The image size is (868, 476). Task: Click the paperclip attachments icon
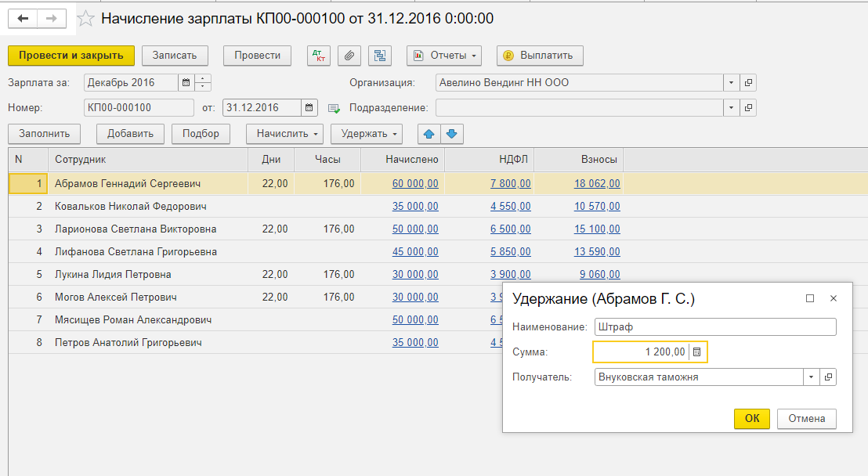349,56
